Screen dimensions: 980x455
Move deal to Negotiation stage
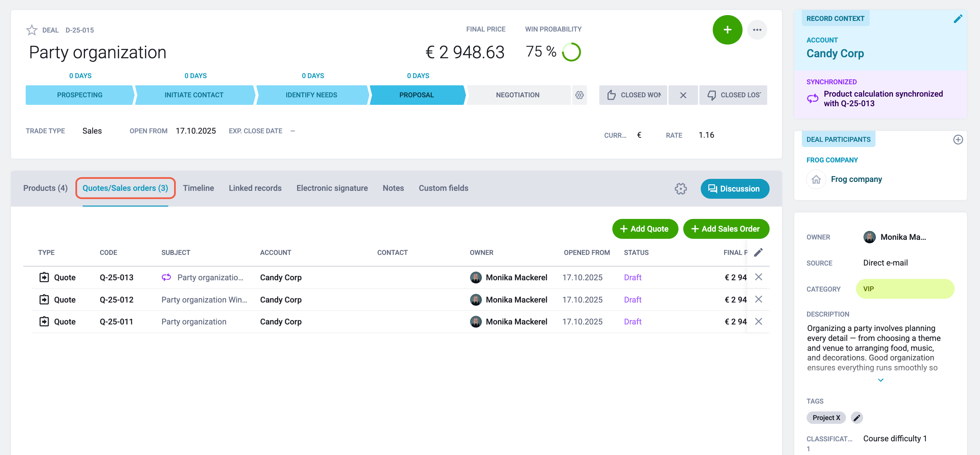pos(517,95)
